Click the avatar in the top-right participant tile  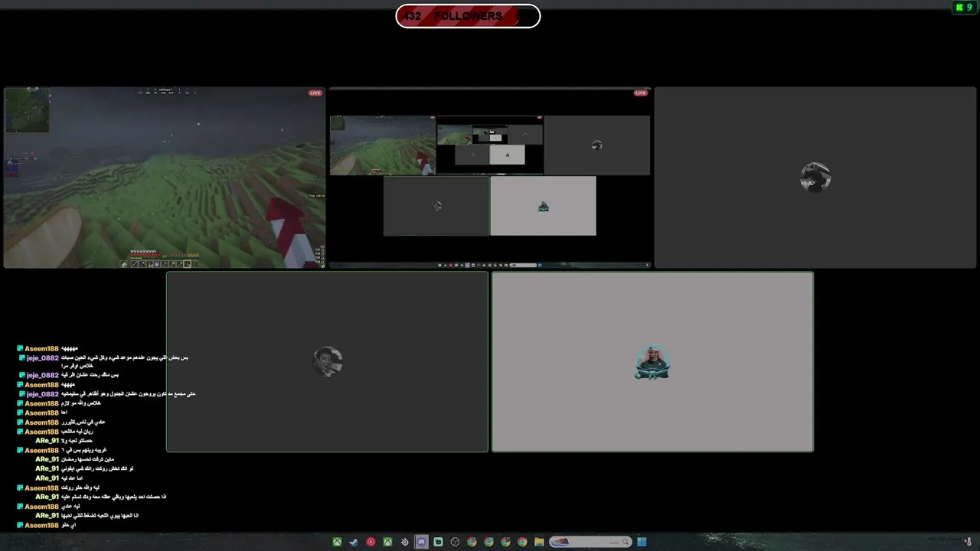tap(815, 178)
